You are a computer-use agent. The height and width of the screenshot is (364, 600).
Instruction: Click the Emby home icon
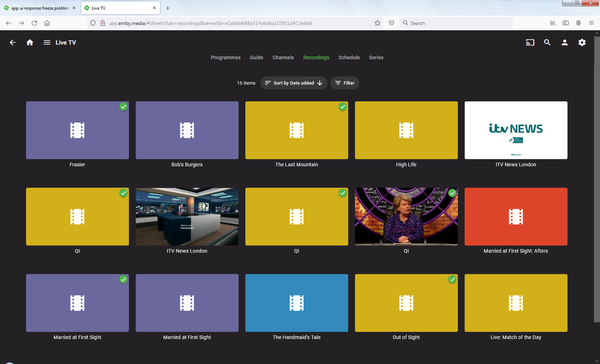pyautogui.click(x=30, y=42)
